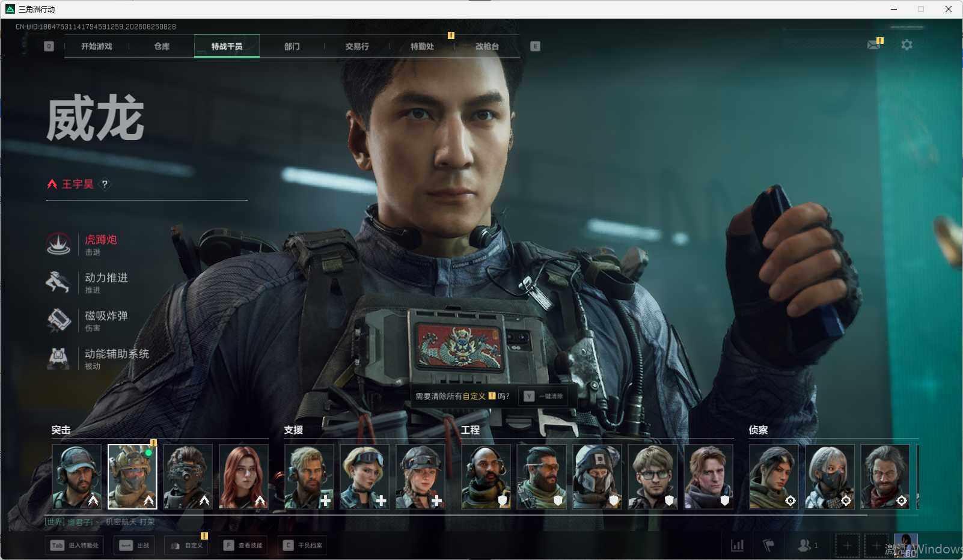Select the 特战干员 tab
Screen dimensions: 963x560
(x=227, y=46)
